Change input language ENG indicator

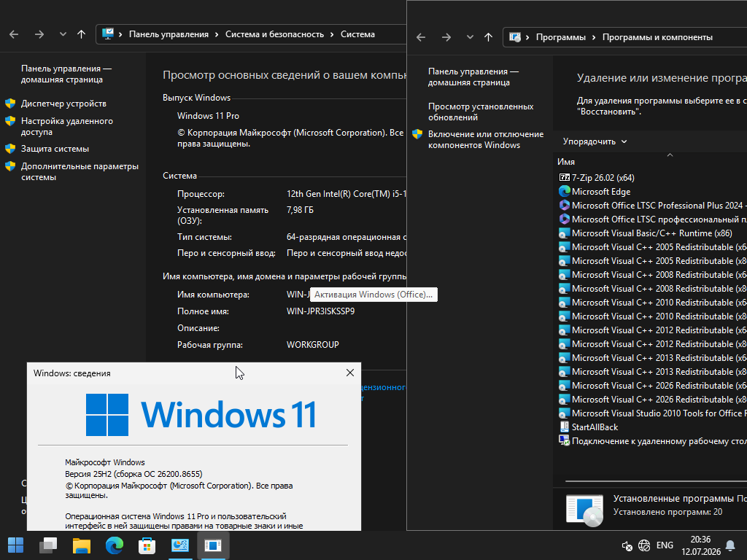pos(665,545)
